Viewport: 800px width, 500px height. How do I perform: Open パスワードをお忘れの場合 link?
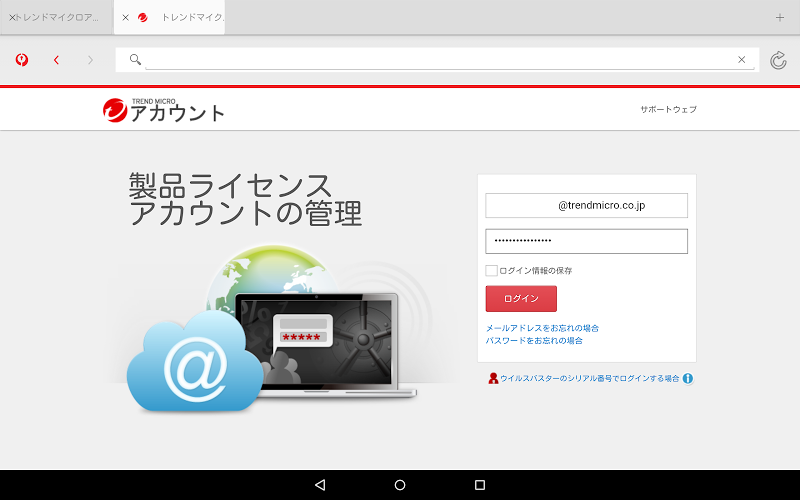tap(534, 340)
